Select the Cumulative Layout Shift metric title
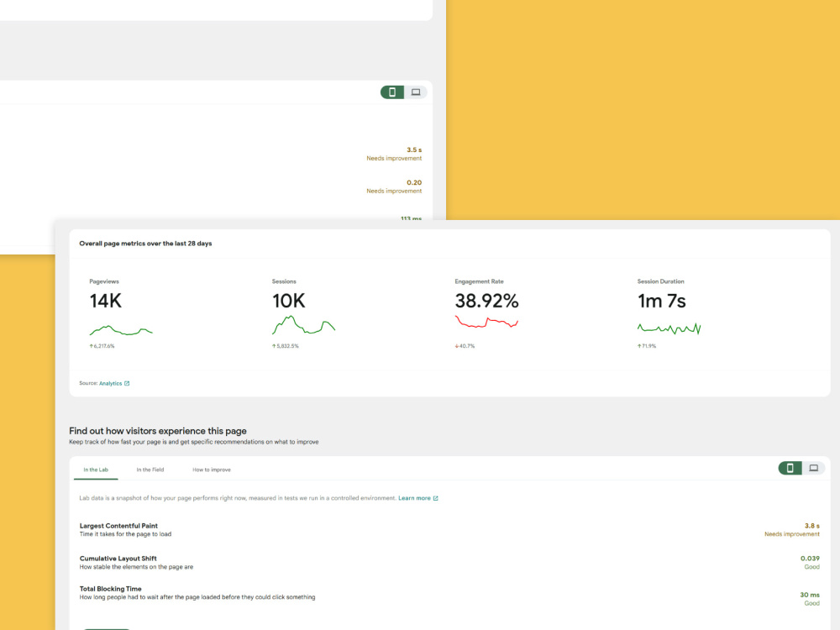The width and height of the screenshot is (840, 630). (118, 559)
